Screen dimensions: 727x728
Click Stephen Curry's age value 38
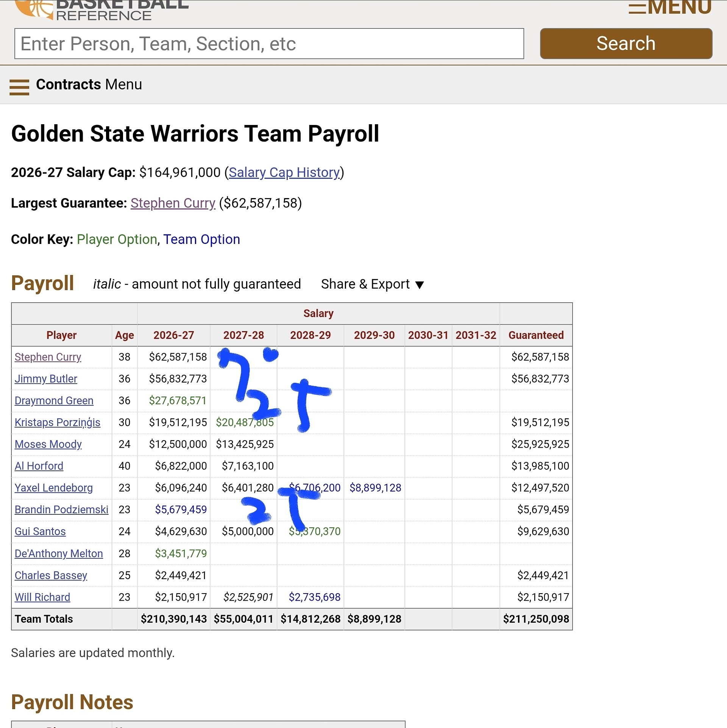point(125,357)
